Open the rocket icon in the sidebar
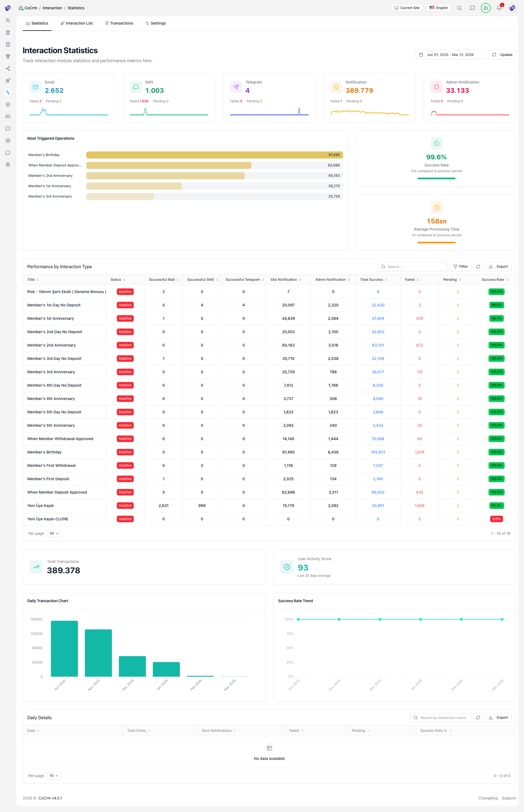 point(8,80)
